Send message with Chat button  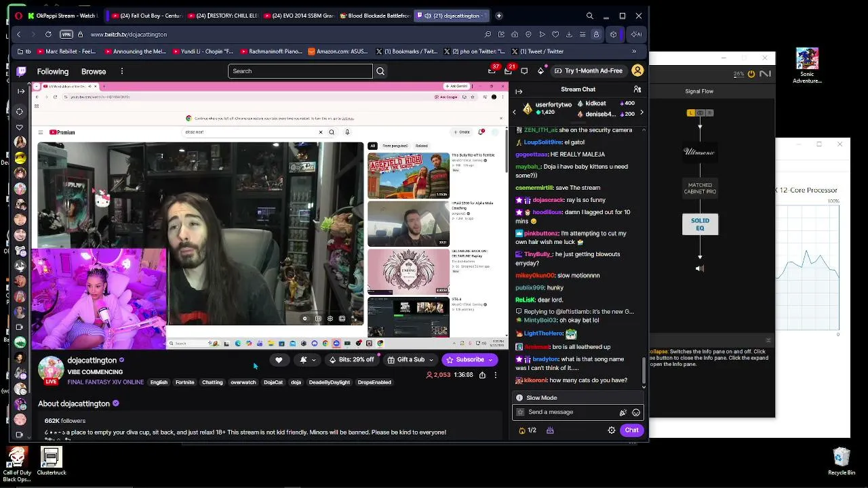(x=631, y=430)
